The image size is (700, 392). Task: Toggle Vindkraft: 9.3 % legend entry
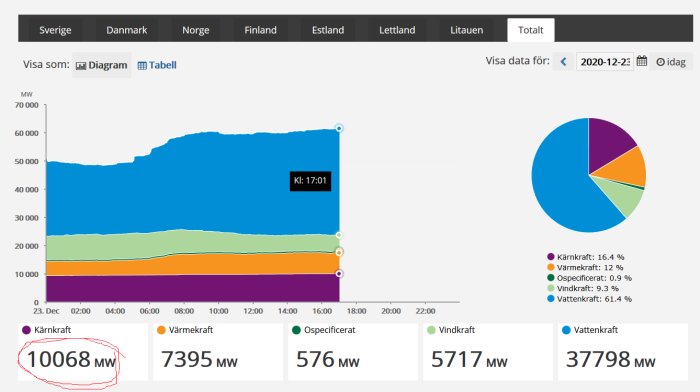point(583,288)
